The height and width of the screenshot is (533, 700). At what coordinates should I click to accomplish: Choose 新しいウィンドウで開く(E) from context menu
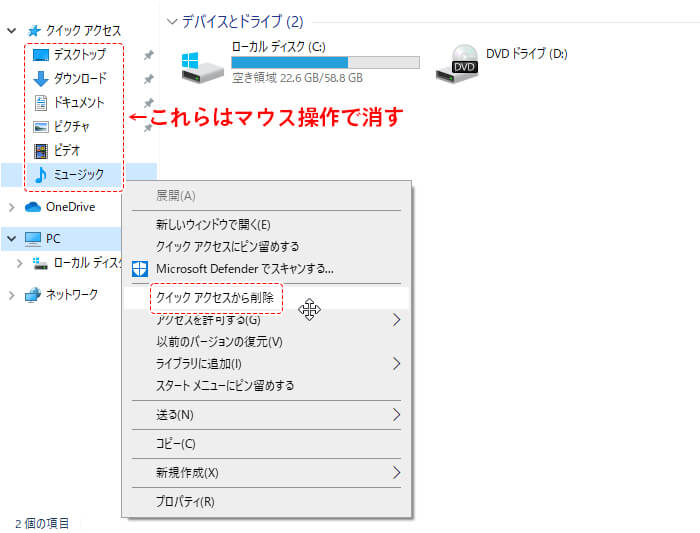[x=267, y=225]
